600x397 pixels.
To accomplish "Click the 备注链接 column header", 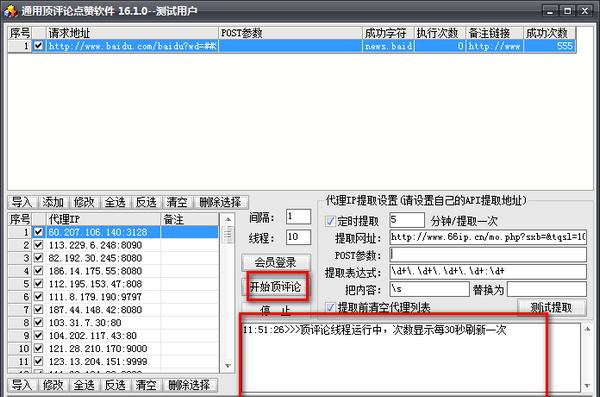I will coord(495,33).
